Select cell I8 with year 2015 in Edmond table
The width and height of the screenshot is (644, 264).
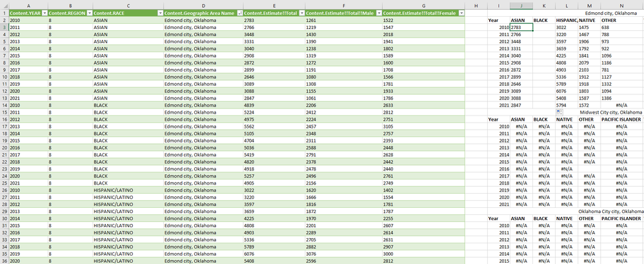click(499, 63)
